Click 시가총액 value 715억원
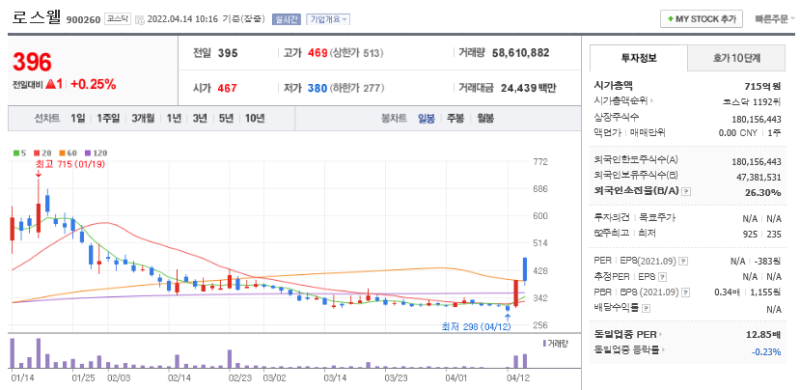The image size is (800, 390). tap(762, 86)
